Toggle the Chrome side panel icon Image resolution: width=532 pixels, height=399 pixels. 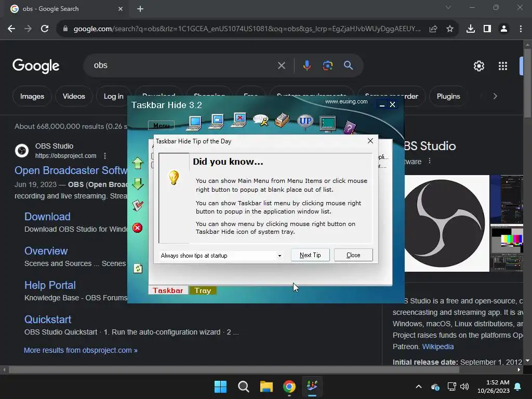(487, 29)
